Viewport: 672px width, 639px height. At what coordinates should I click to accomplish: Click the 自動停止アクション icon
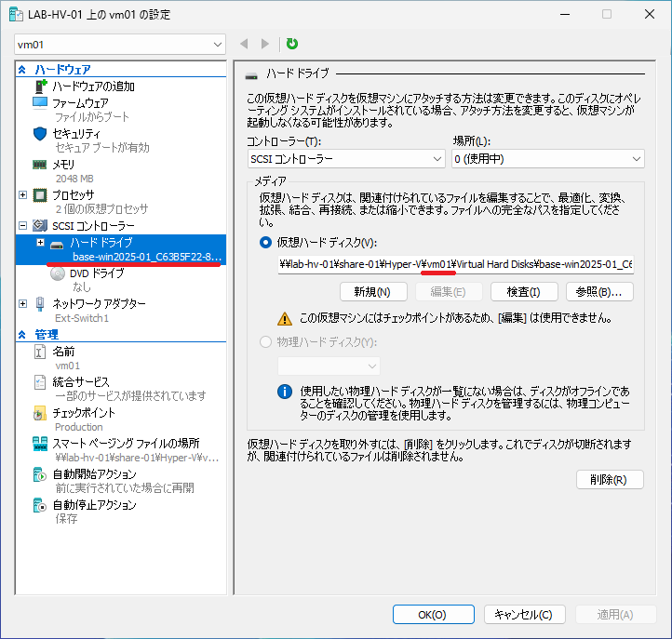[x=40, y=505]
